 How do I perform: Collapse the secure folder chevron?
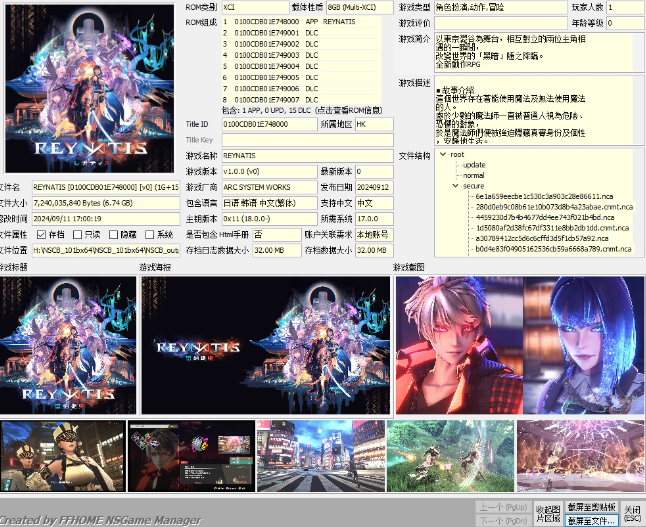tap(455, 186)
